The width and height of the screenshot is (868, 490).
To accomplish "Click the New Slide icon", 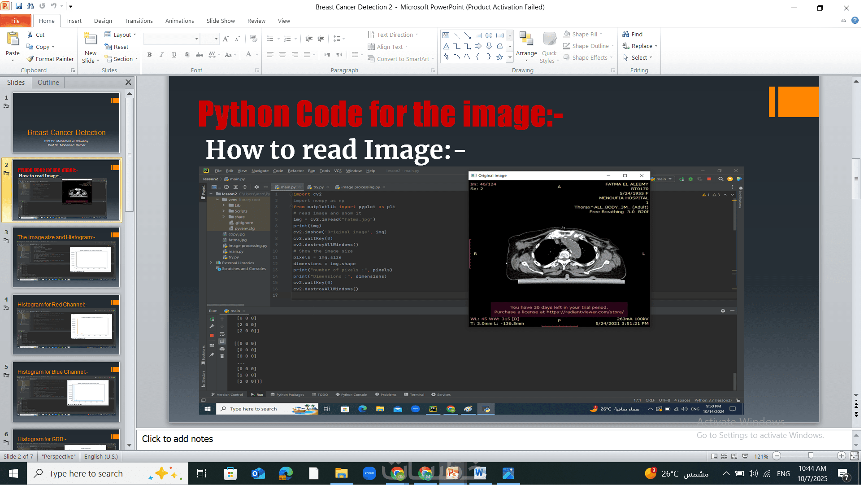I will coord(90,39).
